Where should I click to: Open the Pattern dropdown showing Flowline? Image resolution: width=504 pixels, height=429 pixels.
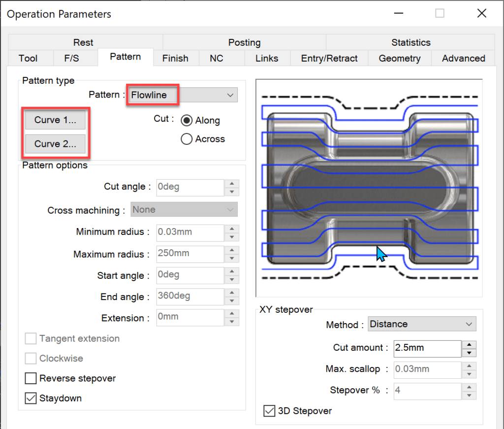[182, 95]
